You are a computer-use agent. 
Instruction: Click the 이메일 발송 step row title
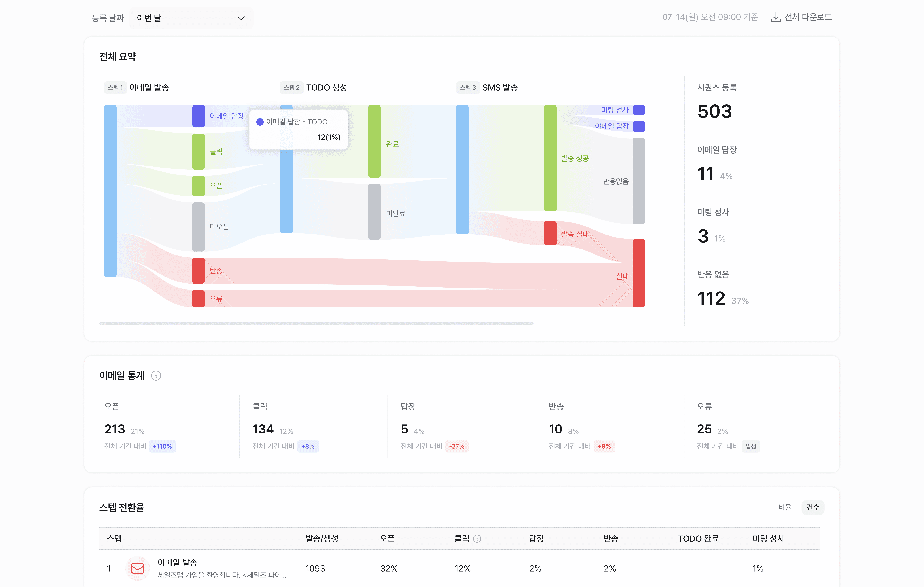[177, 562]
